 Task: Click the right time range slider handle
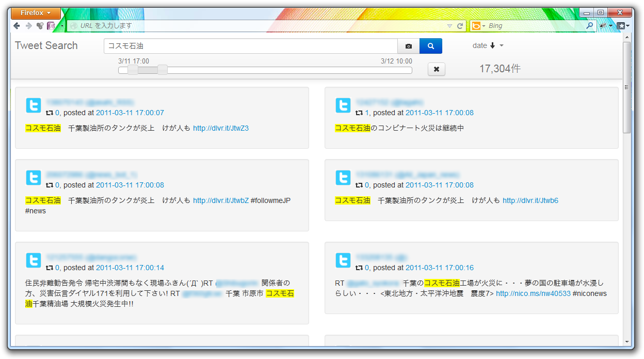[x=163, y=70]
